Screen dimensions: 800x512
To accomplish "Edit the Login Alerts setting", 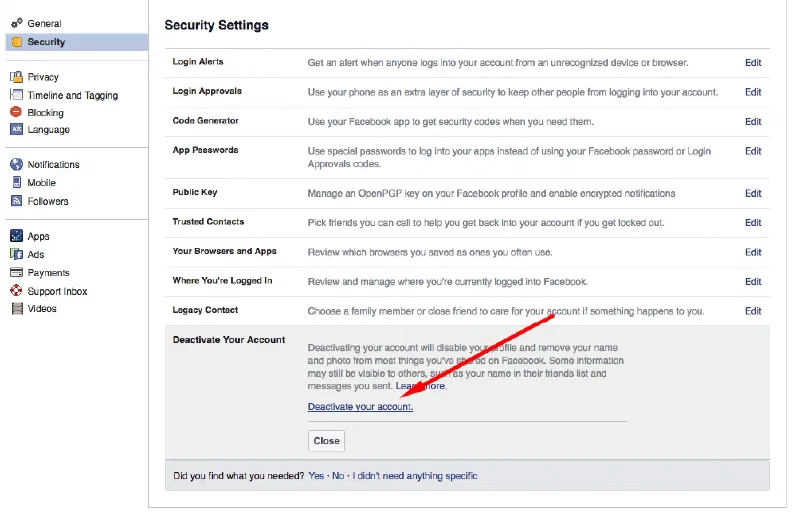I will 753,63.
